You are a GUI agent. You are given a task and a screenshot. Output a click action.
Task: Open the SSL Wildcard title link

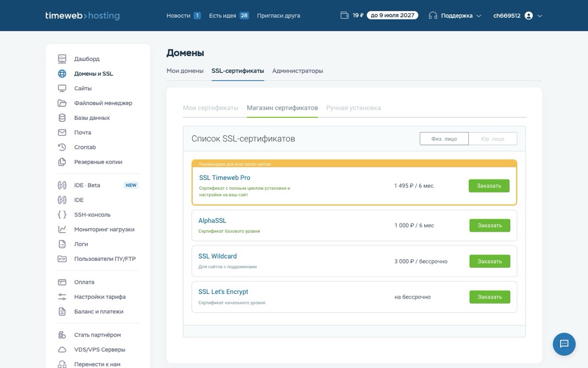point(217,256)
